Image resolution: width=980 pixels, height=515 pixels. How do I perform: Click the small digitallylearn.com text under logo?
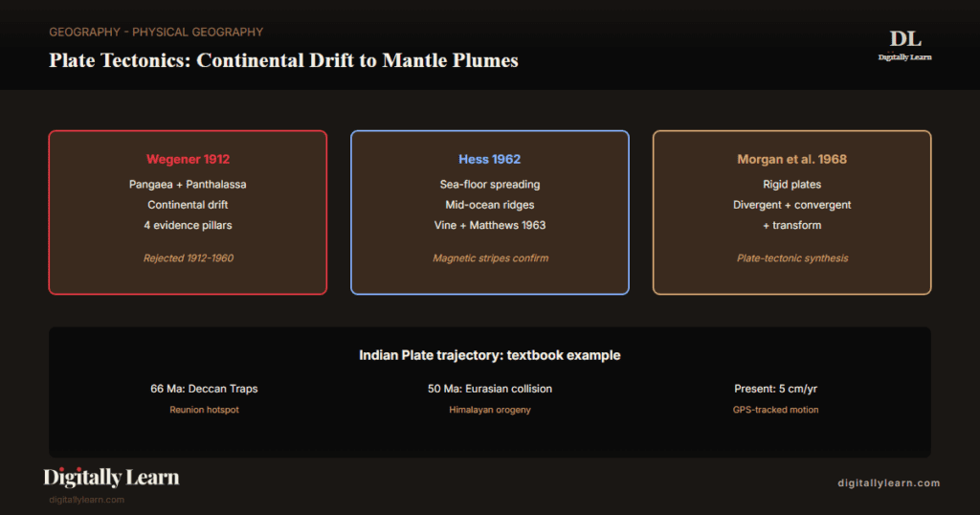tap(87, 500)
